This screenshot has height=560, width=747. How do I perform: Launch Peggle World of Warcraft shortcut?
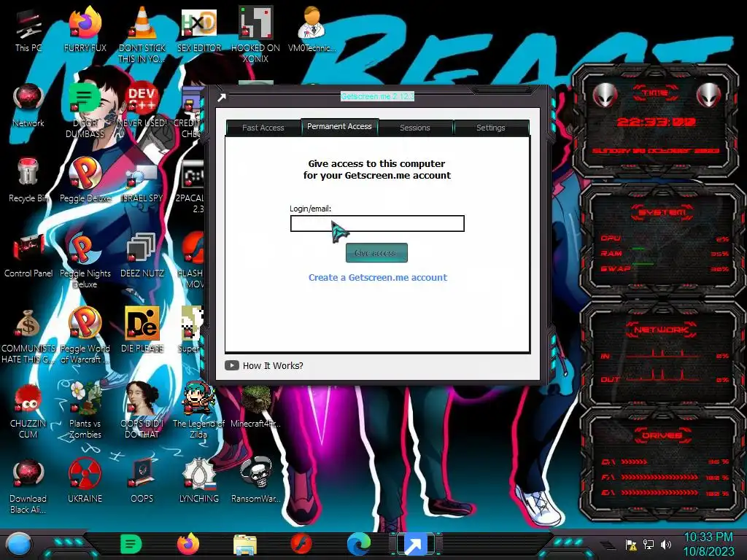[x=85, y=335]
